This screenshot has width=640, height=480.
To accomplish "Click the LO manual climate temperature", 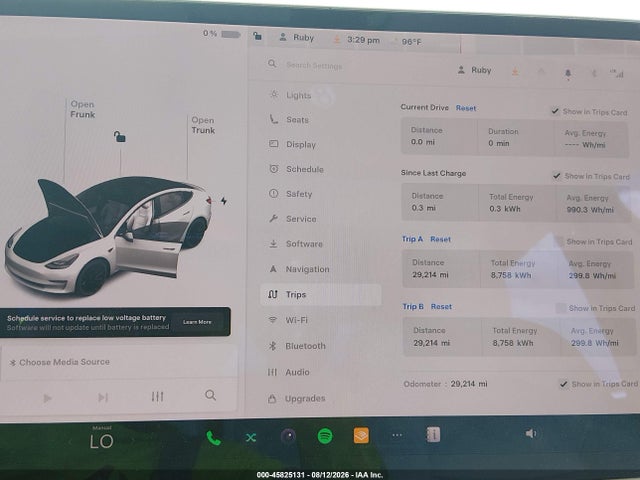I will pos(101,441).
